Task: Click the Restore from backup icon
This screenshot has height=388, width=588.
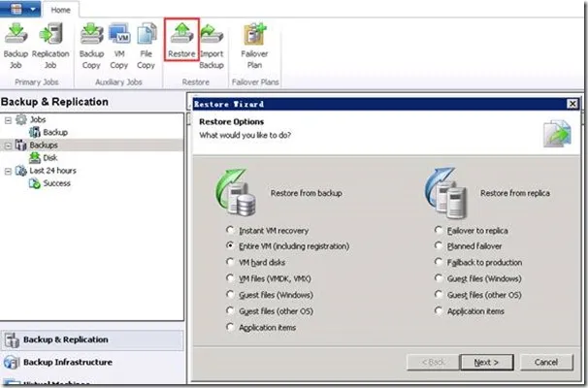Action: 236,193
